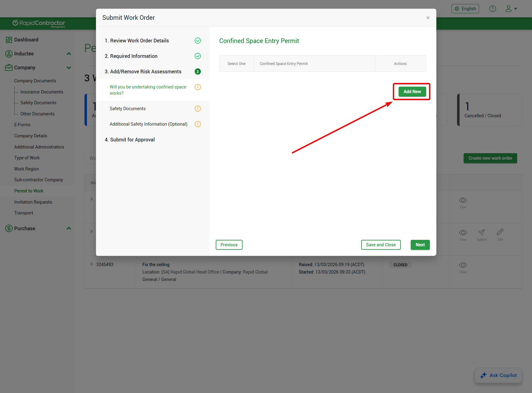Click the Dashboard grid icon
Image resolution: width=532 pixels, height=393 pixels.
tap(9, 40)
